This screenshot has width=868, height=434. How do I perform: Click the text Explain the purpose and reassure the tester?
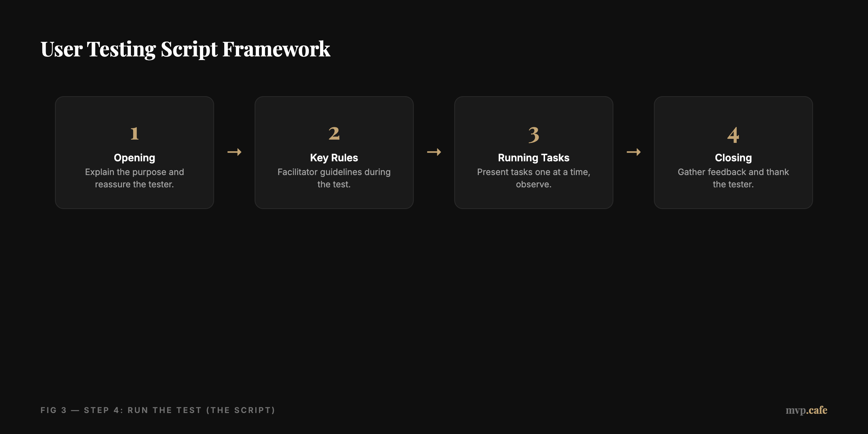click(134, 178)
